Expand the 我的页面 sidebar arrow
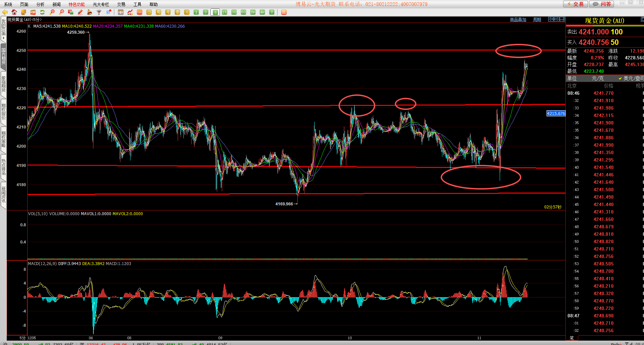 [x=3, y=38]
